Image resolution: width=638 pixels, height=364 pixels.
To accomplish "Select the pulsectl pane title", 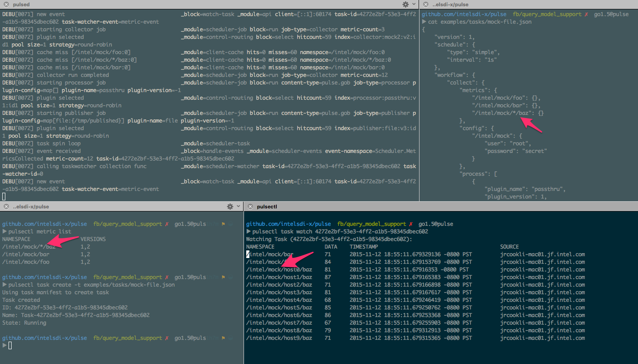I will coord(267,207).
